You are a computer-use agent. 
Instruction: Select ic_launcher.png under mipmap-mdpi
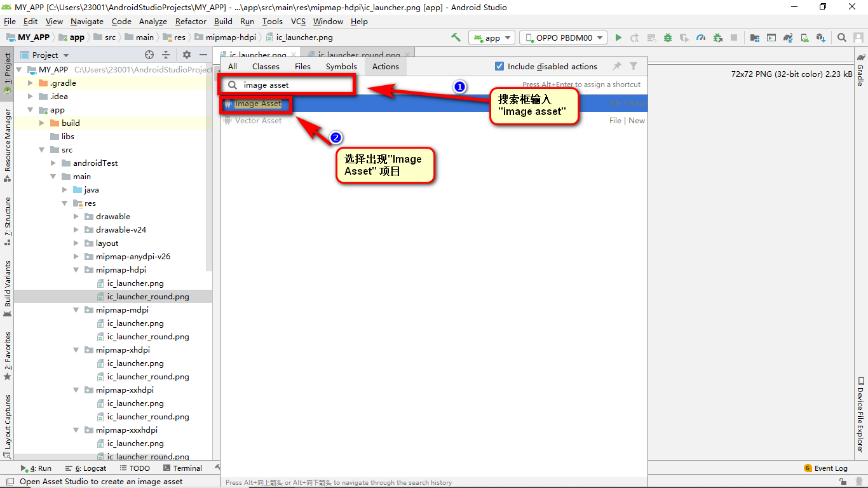[135, 323]
